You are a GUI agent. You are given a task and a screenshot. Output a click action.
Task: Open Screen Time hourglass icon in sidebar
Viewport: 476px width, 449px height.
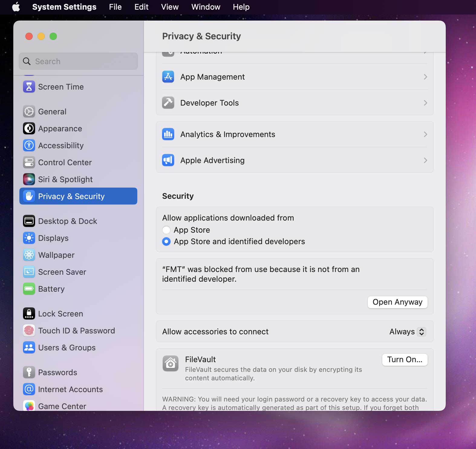pos(29,87)
